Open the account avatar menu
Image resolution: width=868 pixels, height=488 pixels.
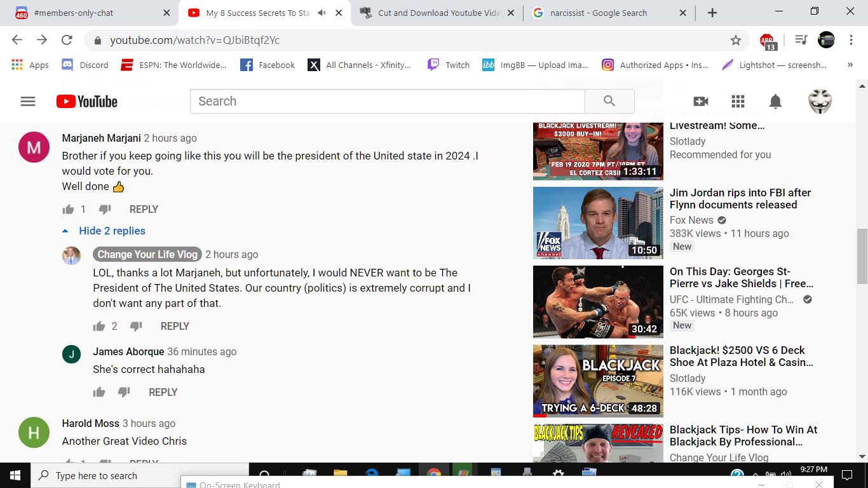pos(820,102)
